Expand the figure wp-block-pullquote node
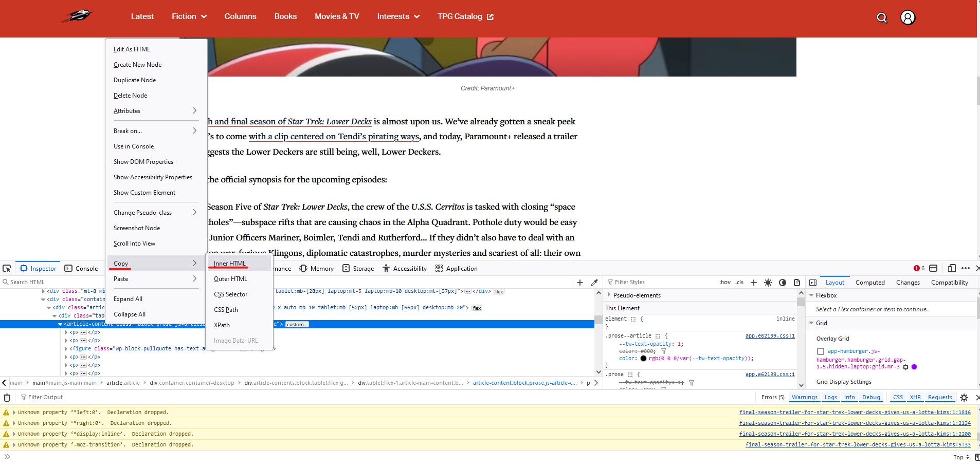 [x=66, y=349]
